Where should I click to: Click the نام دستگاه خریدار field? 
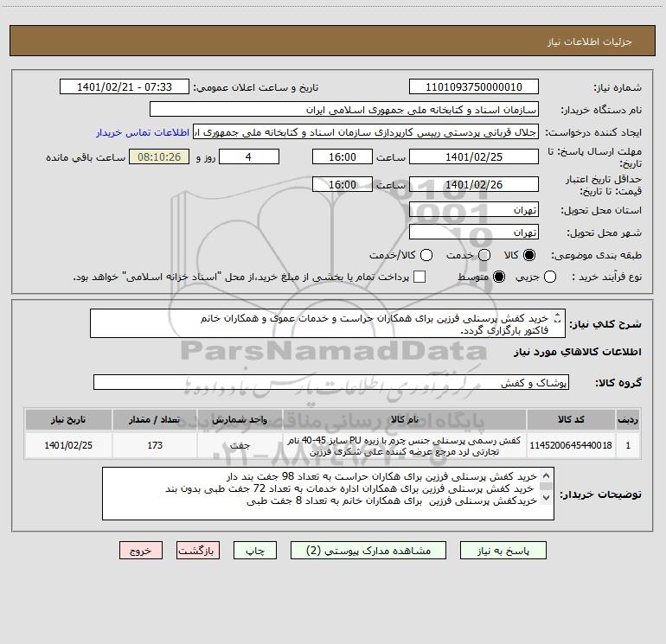[344, 110]
